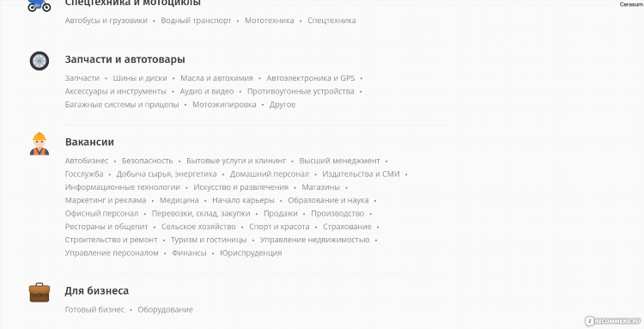The width and height of the screenshot is (644, 329).
Task: Click the motorcycle icon at the top
Action: (39, 6)
